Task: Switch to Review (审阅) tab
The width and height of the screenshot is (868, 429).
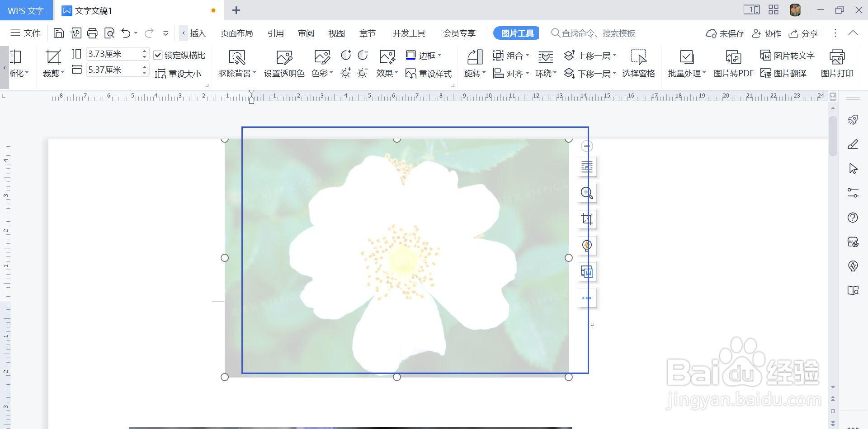Action: 306,33
